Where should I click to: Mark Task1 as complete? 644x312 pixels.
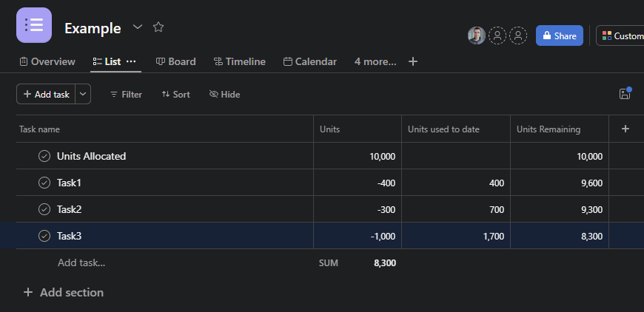pos(44,183)
